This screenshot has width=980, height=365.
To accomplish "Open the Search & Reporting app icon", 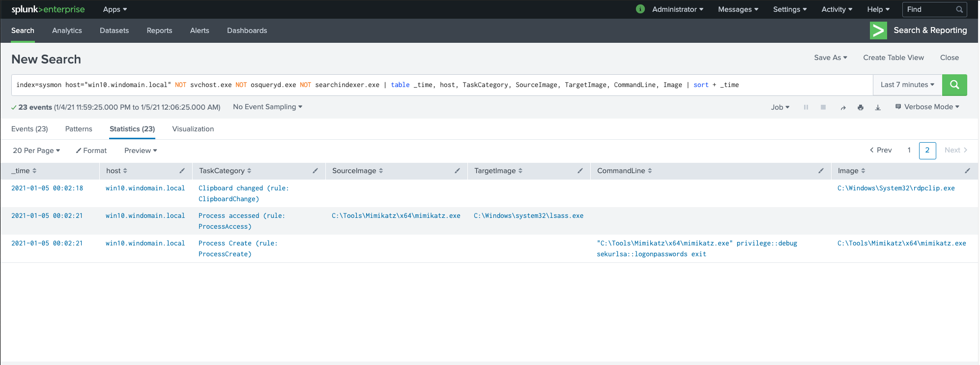I will tap(878, 30).
